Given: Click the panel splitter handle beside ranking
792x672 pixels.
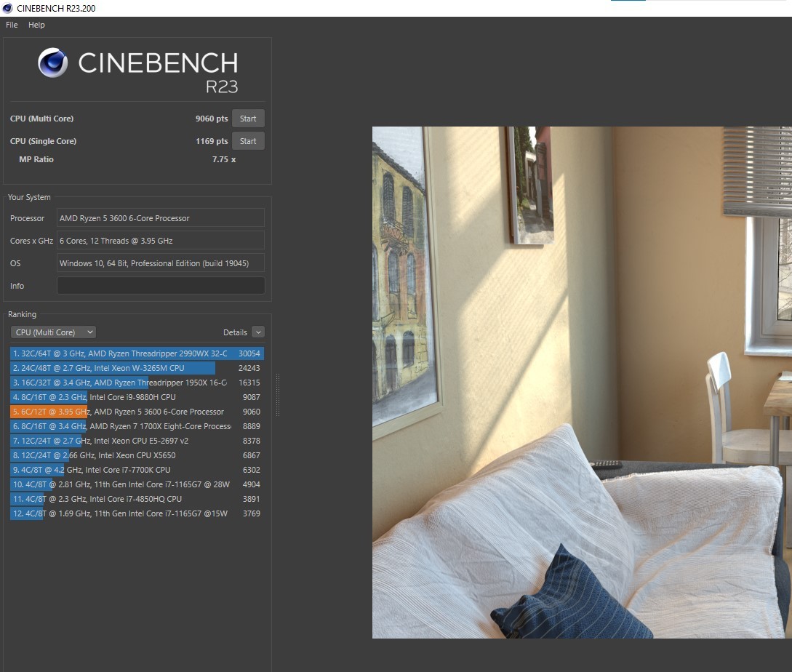Looking at the screenshot, I should pos(277,395).
